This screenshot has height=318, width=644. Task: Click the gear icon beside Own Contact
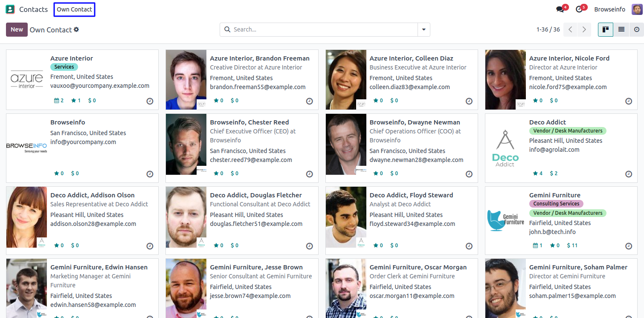pyautogui.click(x=76, y=30)
